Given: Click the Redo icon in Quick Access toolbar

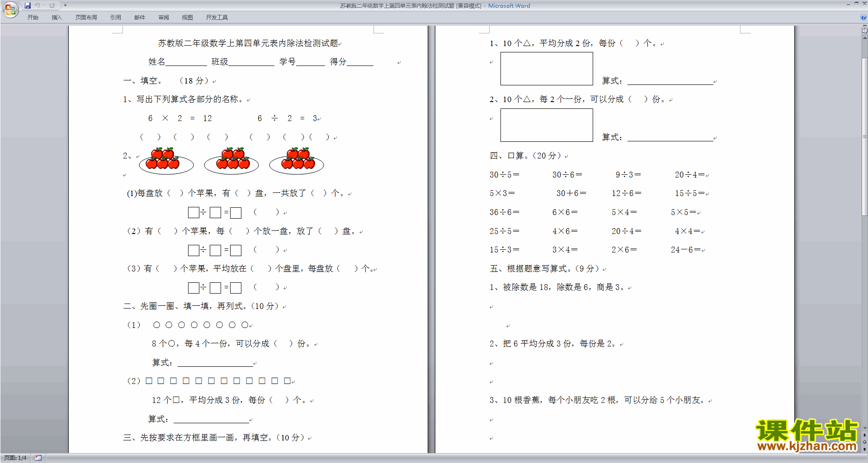Looking at the screenshot, I should coord(52,5).
